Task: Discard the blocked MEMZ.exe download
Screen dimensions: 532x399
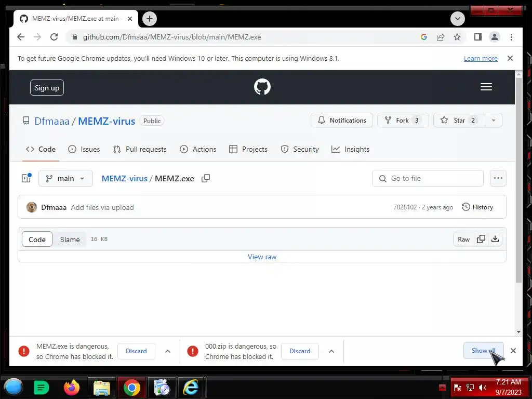Action: pos(136,351)
